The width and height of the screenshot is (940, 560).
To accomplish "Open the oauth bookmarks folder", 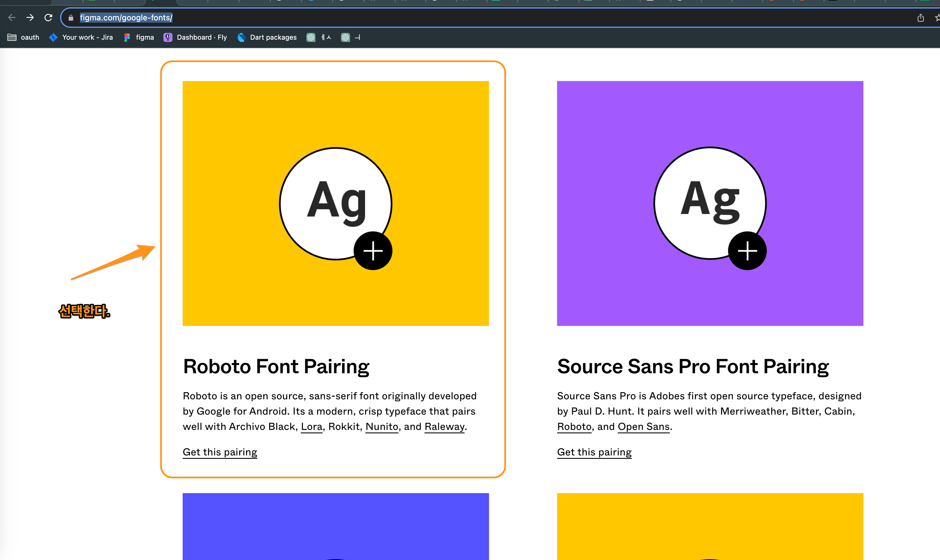I will (24, 37).
